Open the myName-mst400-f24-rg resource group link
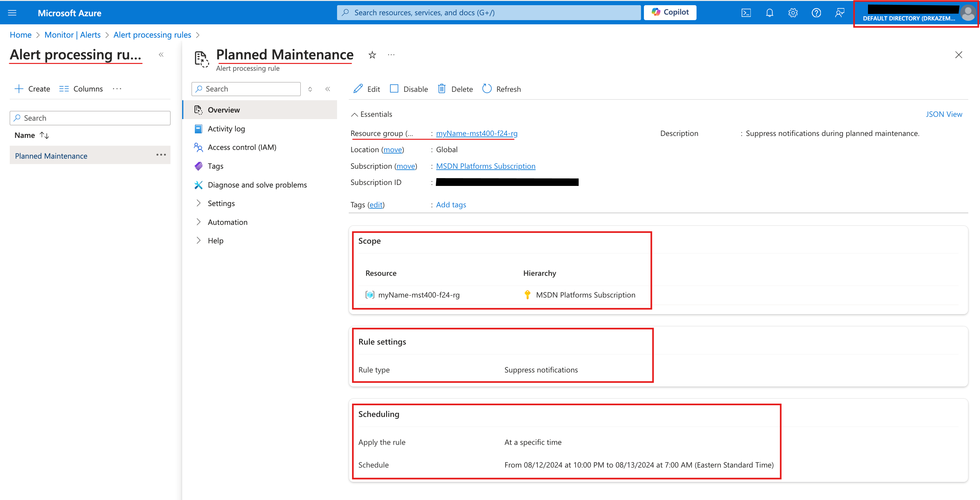 click(x=477, y=133)
